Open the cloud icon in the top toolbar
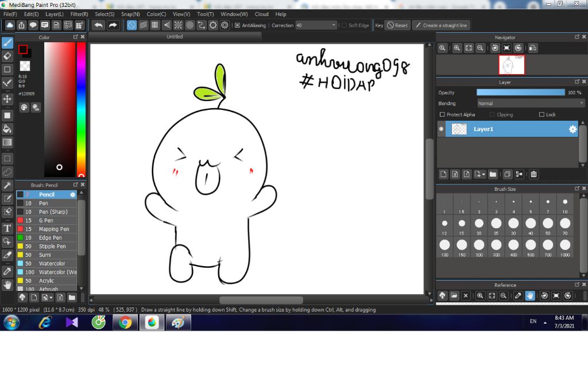 tap(10, 25)
